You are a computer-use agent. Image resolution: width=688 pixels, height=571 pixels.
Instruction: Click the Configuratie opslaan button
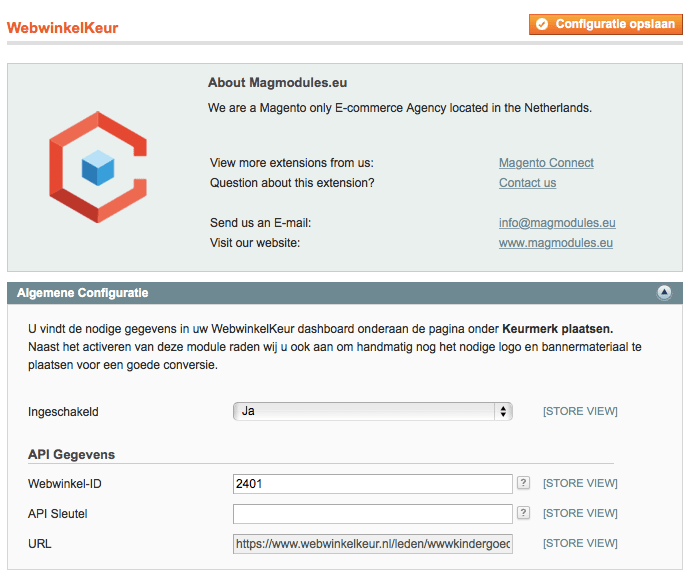(x=606, y=24)
